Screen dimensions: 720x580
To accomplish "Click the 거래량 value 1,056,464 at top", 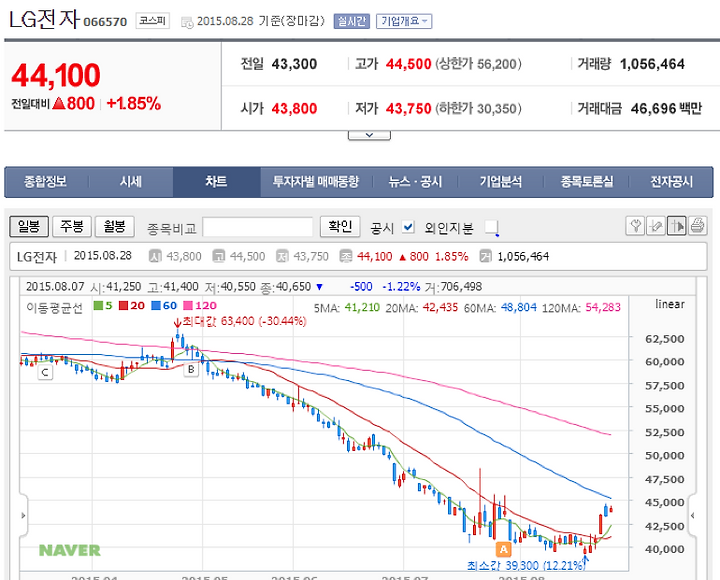I will click(652, 64).
